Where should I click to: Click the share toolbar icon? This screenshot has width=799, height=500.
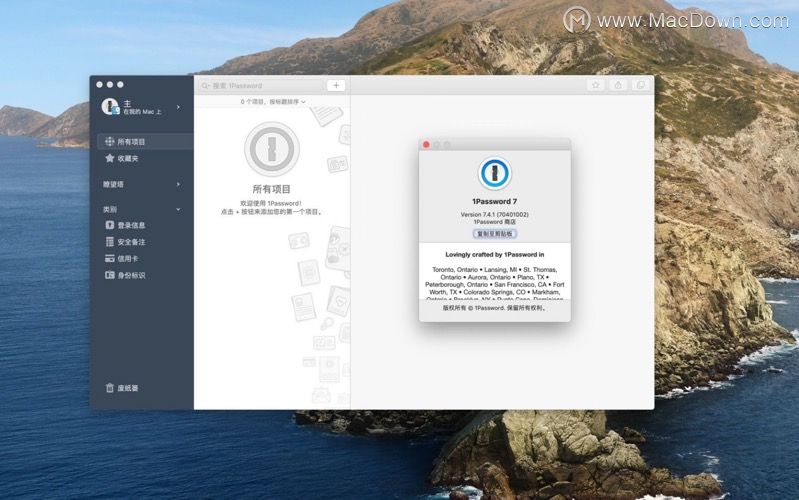618,86
